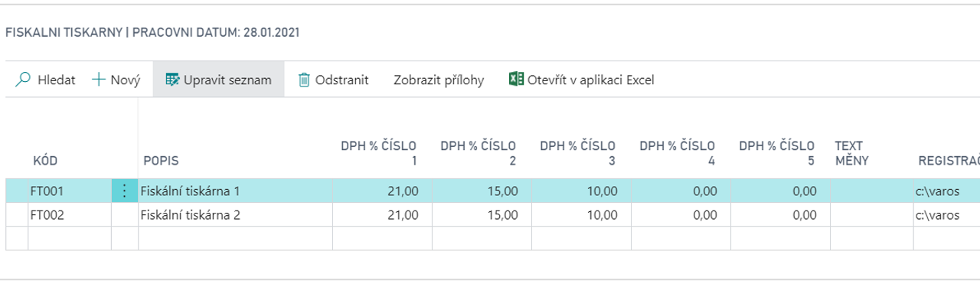This screenshot has height=297, width=980.
Task: Open Zobrazit přílohy
Action: (x=439, y=80)
